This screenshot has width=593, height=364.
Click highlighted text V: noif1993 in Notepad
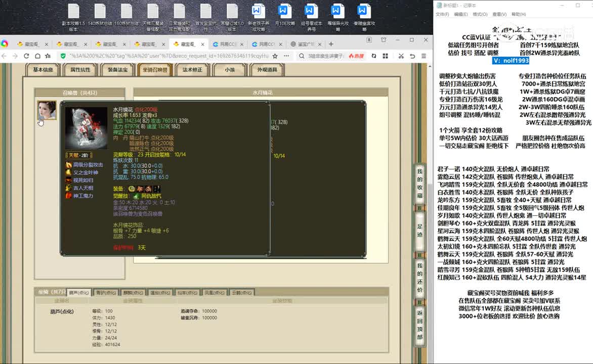[x=511, y=61]
